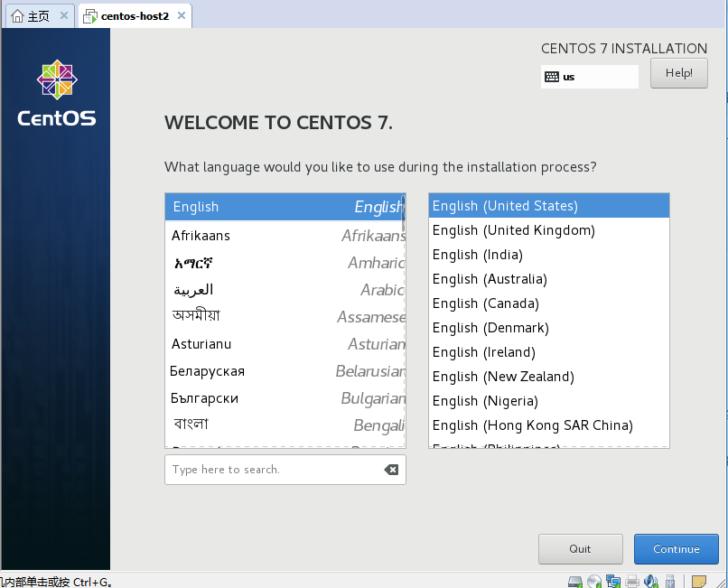Click the CentOS logo in the sidebar
Screen dimensions: 728x588
[x=57, y=93]
